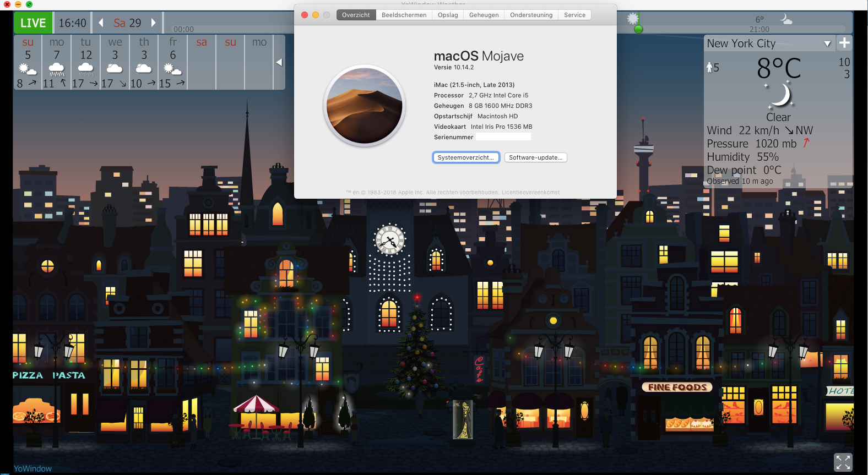Screen dimensions: 868x475
Task: Collapse the forecast panel with its arrow
Action: [279, 62]
